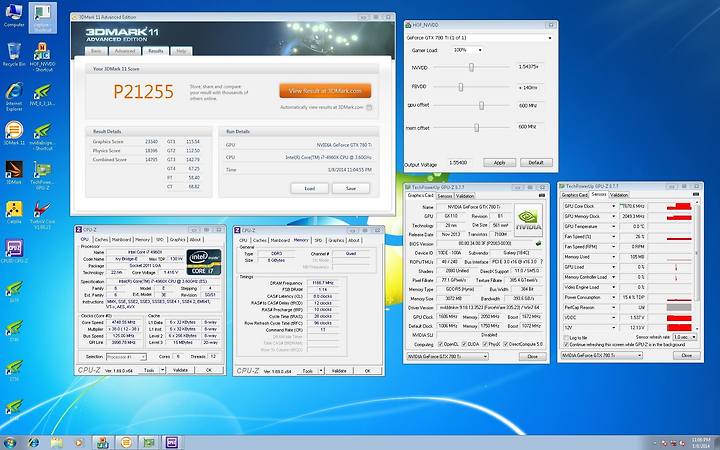Open the Internet Explorer desktop shortcut

pos(14,96)
